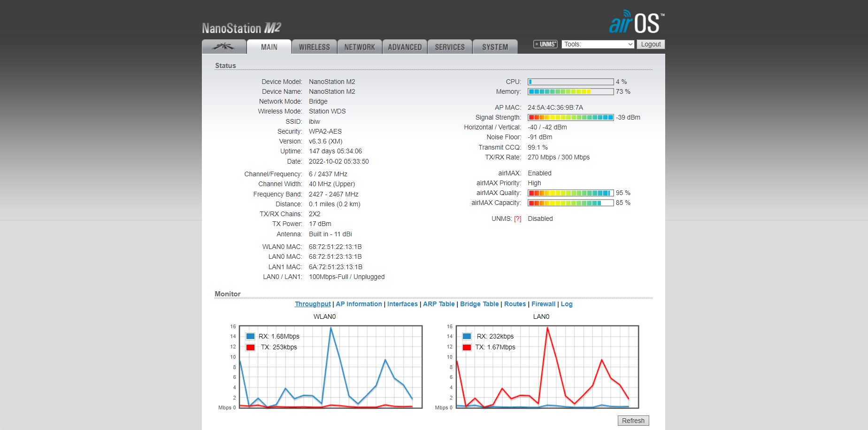Click the Logout button
The height and width of the screenshot is (430, 868).
(x=651, y=44)
